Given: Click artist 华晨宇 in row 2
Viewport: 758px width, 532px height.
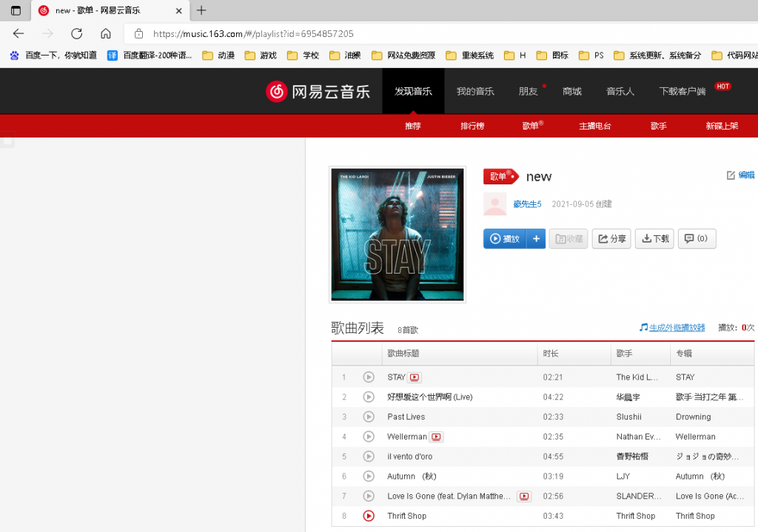Looking at the screenshot, I should [628, 397].
